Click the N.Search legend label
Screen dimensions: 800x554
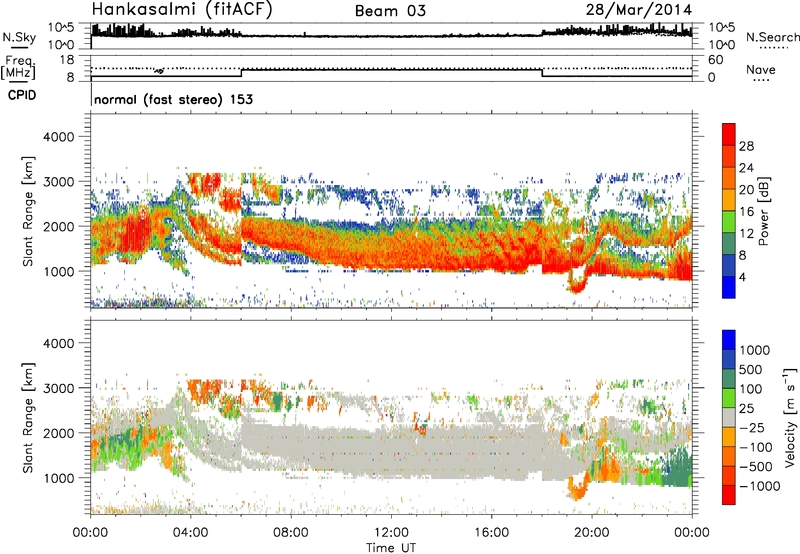[x=772, y=37]
